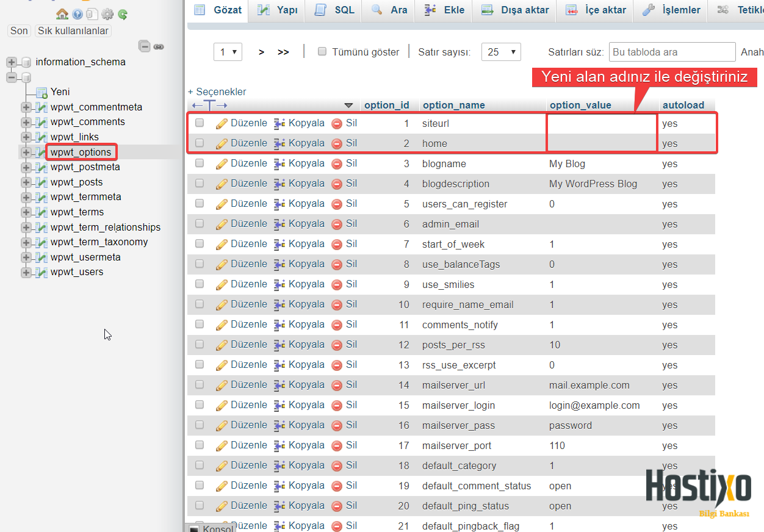Open navigation panel settings gear icon
This screenshot has width=764, height=532.
pyautogui.click(x=107, y=14)
